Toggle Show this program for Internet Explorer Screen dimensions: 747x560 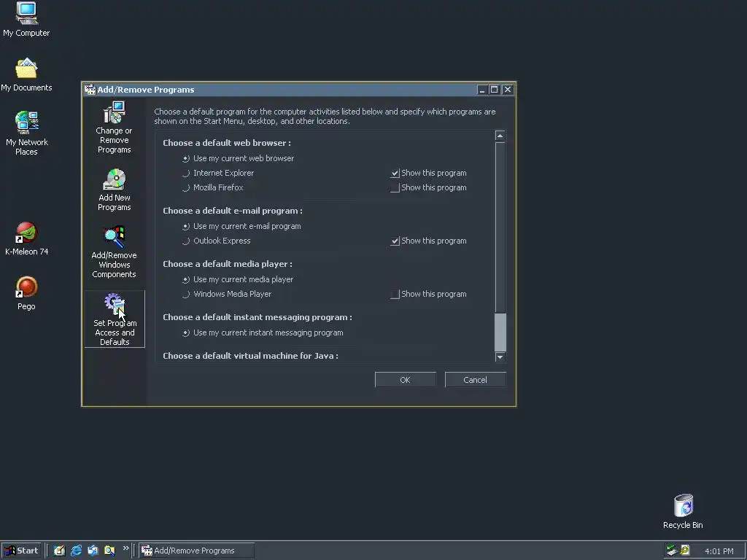coord(395,174)
